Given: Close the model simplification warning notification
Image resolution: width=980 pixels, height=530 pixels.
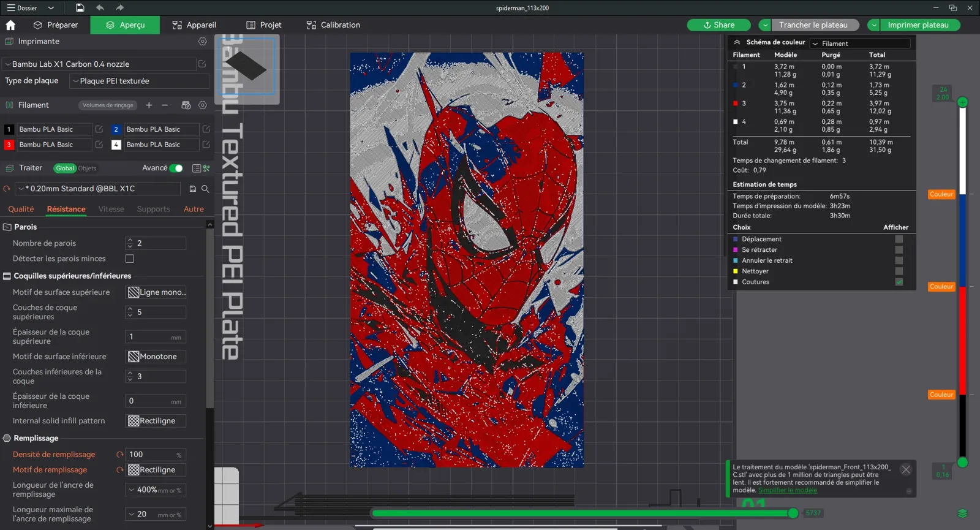Looking at the screenshot, I should pyautogui.click(x=906, y=470).
